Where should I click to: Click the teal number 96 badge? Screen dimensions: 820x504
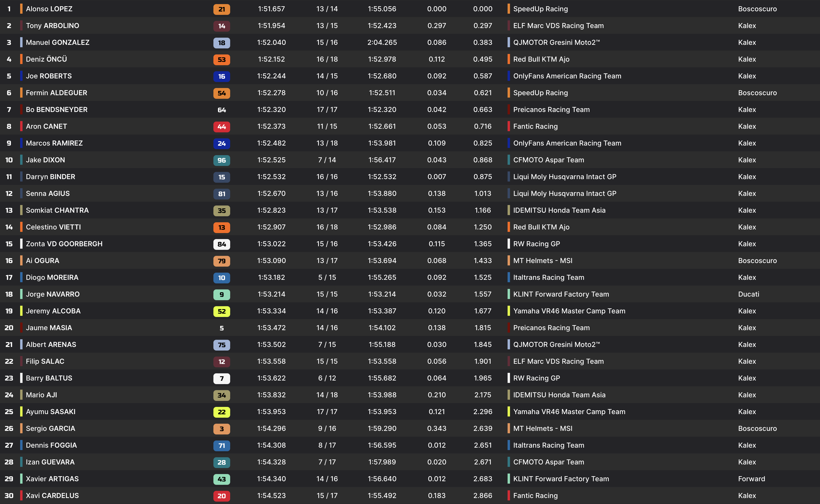coord(222,160)
